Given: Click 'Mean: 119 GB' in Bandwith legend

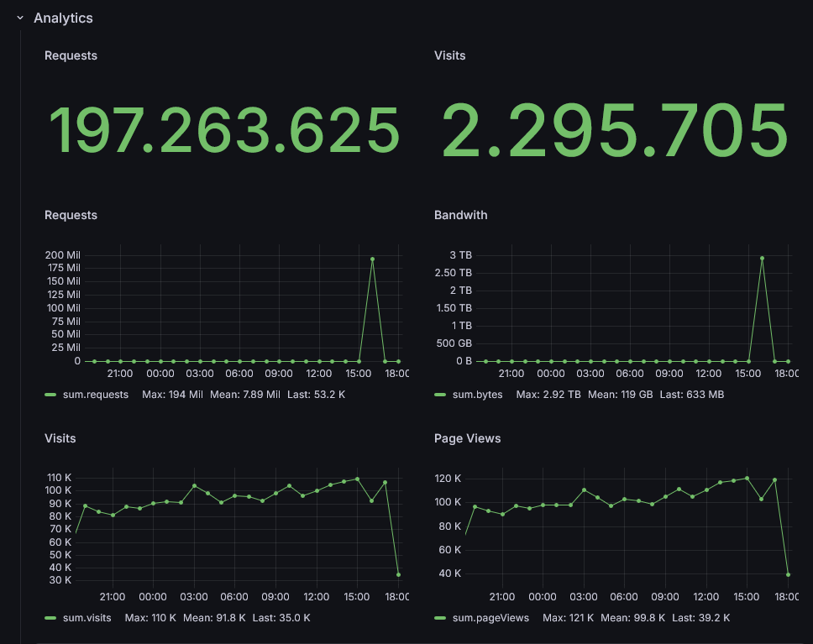Looking at the screenshot, I should 620,395.
